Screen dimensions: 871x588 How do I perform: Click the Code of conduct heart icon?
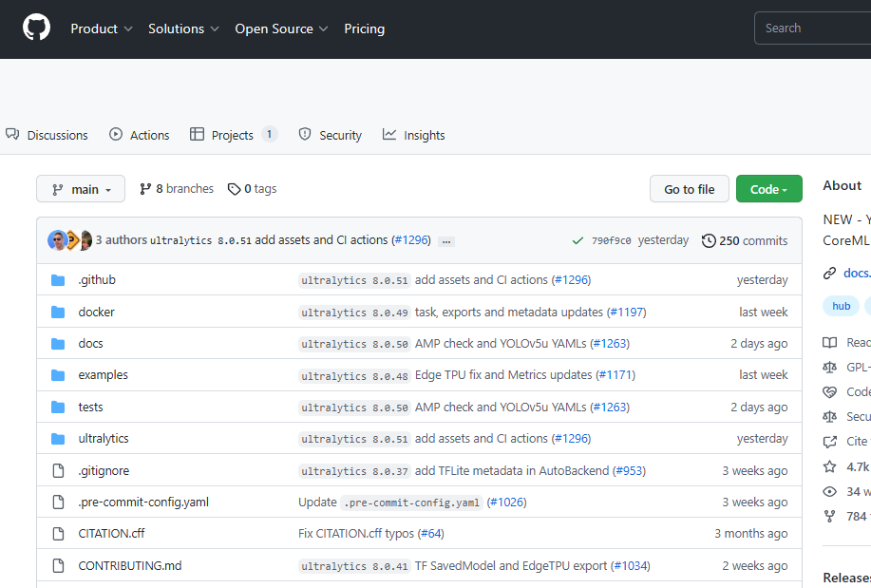[829, 391]
